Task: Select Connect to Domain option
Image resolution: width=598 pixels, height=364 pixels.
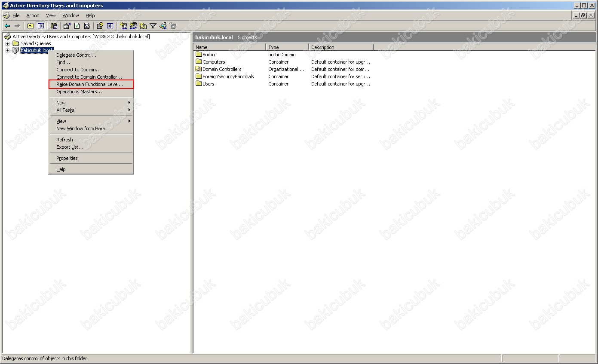Action: [91, 70]
